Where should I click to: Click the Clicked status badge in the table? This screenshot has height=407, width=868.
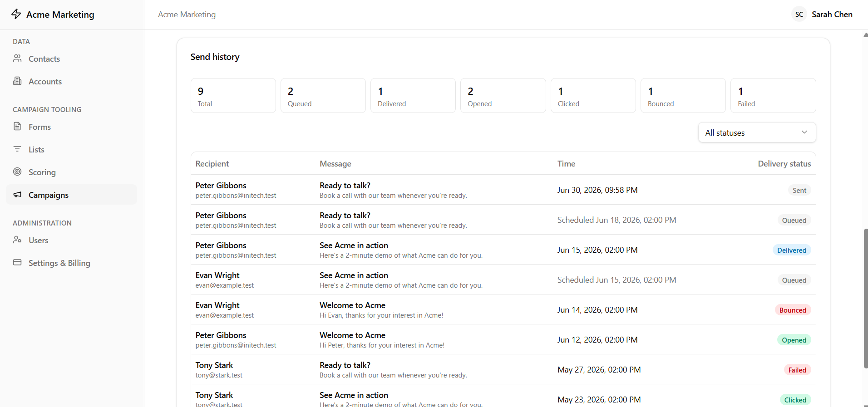tap(795, 400)
